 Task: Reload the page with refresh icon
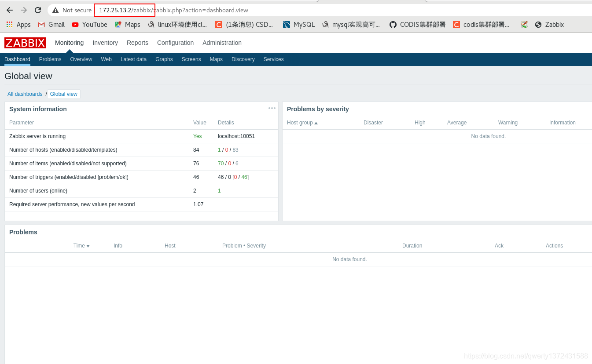click(x=38, y=10)
